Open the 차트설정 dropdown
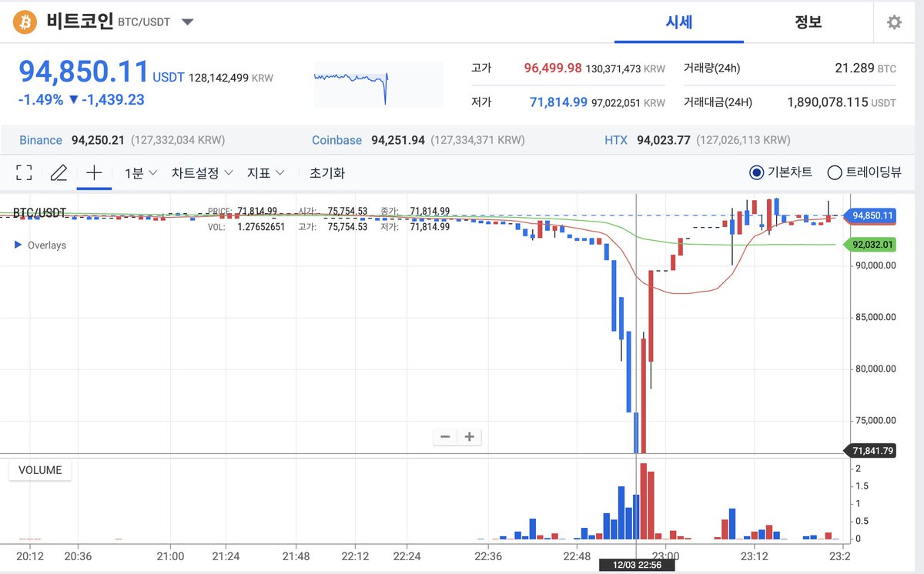924x574 pixels. tap(203, 173)
